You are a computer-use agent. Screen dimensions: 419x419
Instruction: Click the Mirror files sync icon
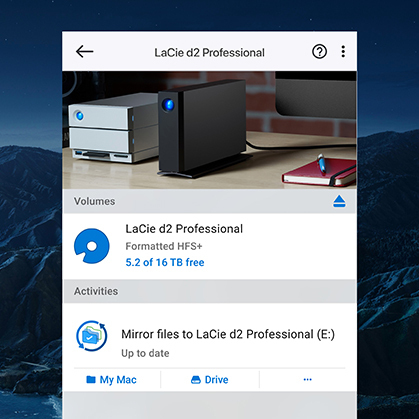pos(92,336)
